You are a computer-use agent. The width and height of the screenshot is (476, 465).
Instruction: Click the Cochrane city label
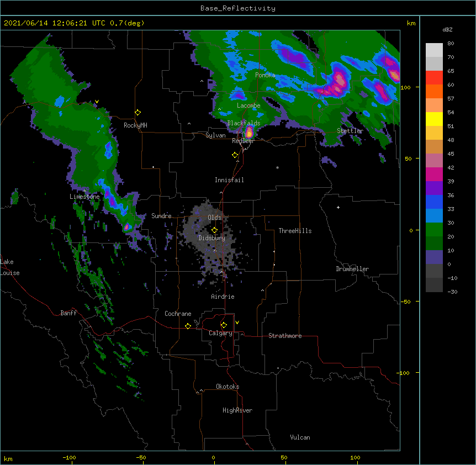178,314
